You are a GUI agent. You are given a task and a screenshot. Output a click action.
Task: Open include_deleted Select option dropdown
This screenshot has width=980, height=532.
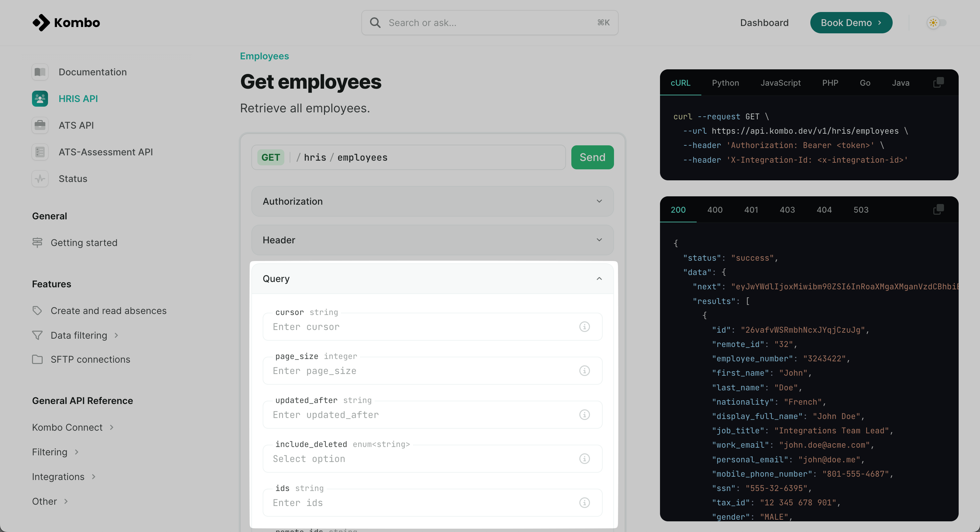click(433, 459)
